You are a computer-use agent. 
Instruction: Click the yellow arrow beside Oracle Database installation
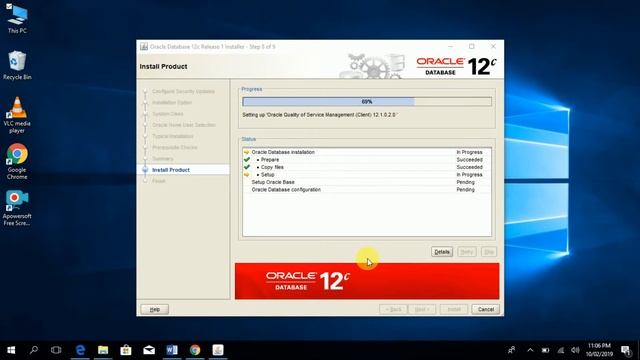pyautogui.click(x=247, y=152)
